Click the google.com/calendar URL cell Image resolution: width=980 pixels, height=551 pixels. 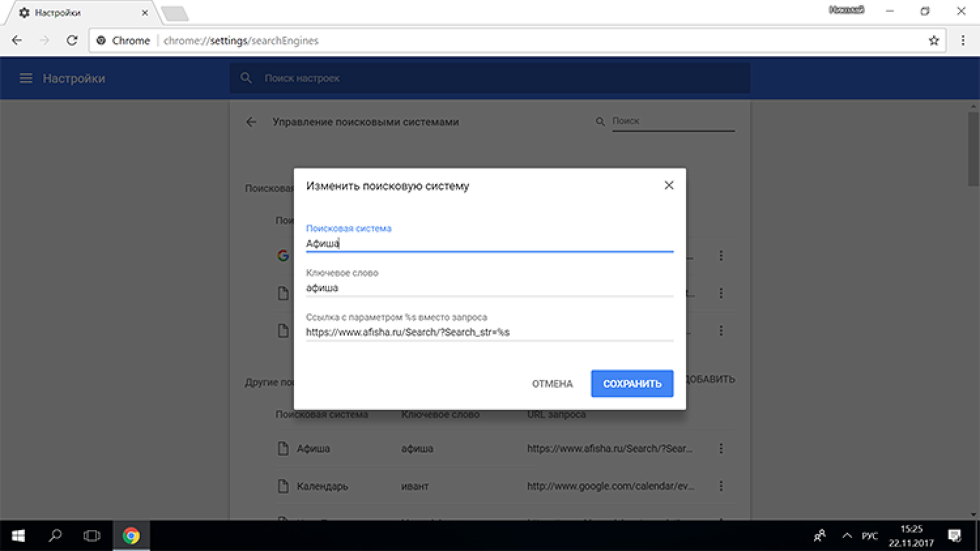(x=611, y=486)
